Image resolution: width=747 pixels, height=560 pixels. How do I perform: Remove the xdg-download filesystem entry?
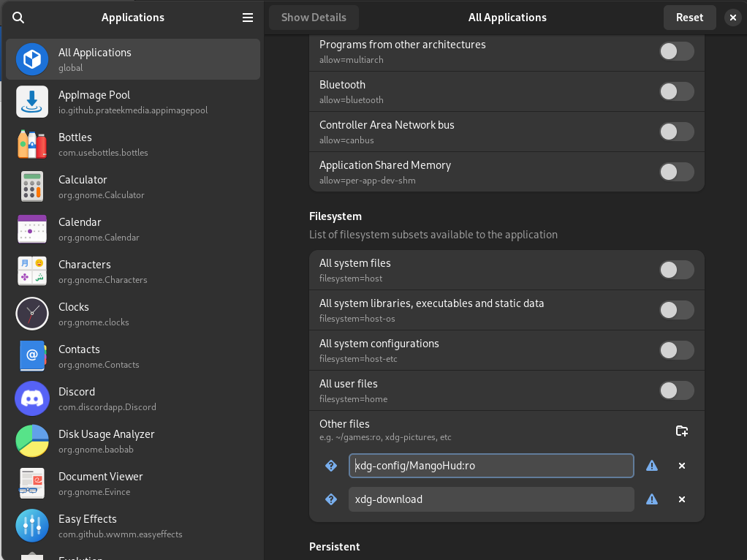(x=681, y=499)
